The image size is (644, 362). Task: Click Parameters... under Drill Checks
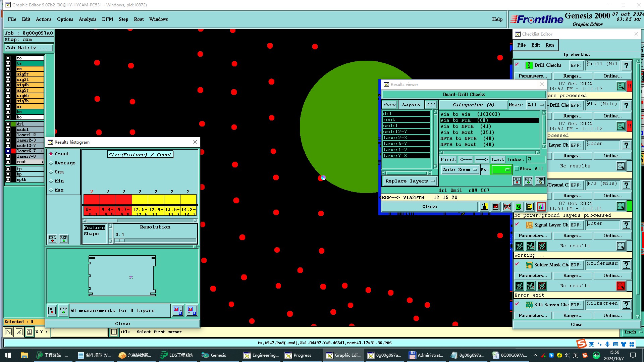pyautogui.click(x=533, y=76)
